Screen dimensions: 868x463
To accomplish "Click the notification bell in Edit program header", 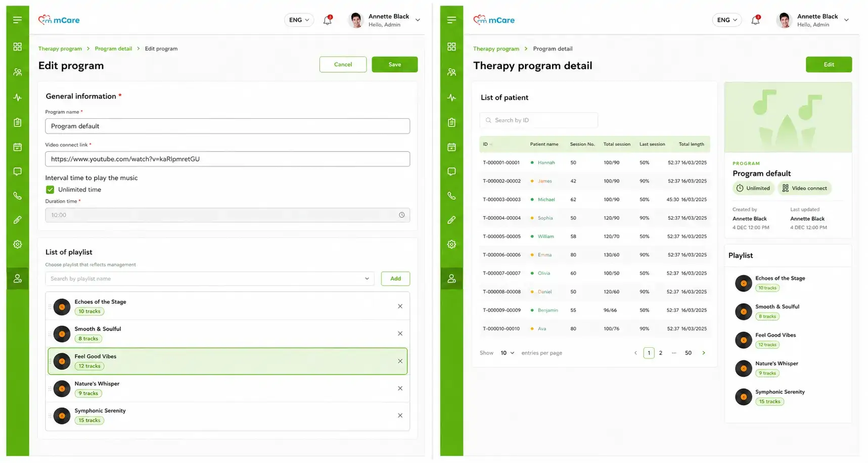I will click(x=328, y=20).
